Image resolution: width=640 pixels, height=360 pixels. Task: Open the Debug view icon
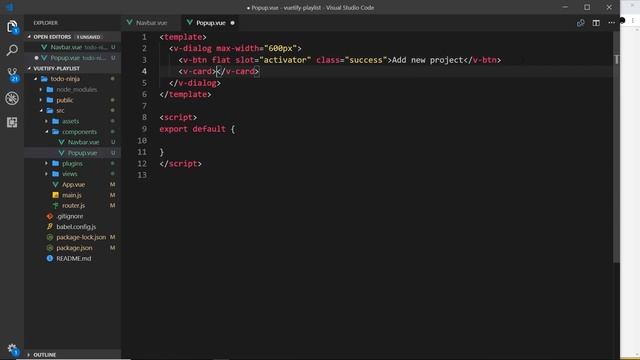tap(12, 98)
